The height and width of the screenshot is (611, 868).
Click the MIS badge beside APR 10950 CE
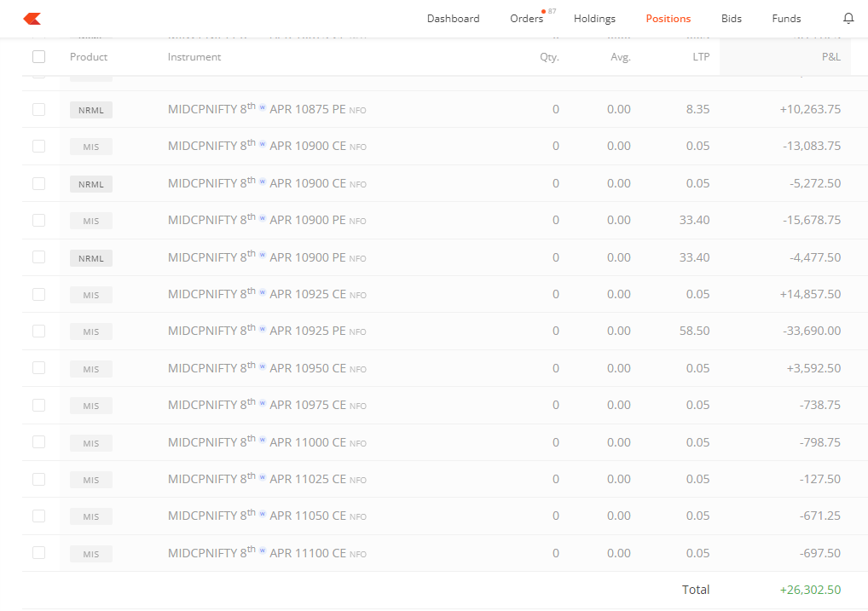[x=90, y=368]
